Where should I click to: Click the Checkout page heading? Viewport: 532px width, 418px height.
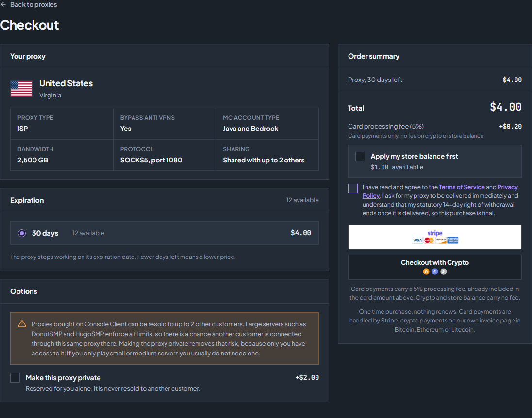click(30, 25)
